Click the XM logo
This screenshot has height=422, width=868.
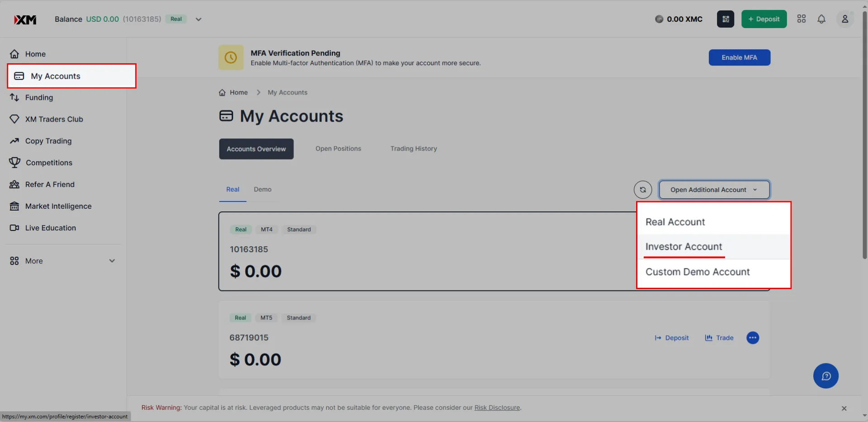(25, 19)
